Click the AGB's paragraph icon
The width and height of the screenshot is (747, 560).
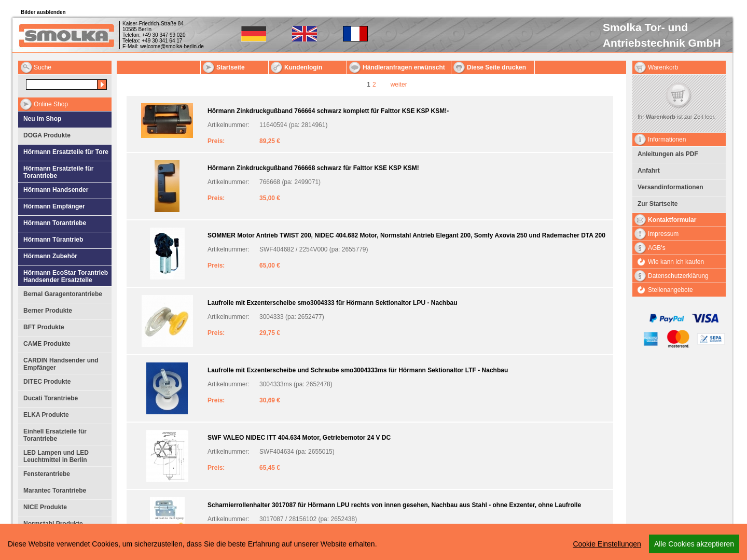pyautogui.click(x=640, y=248)
